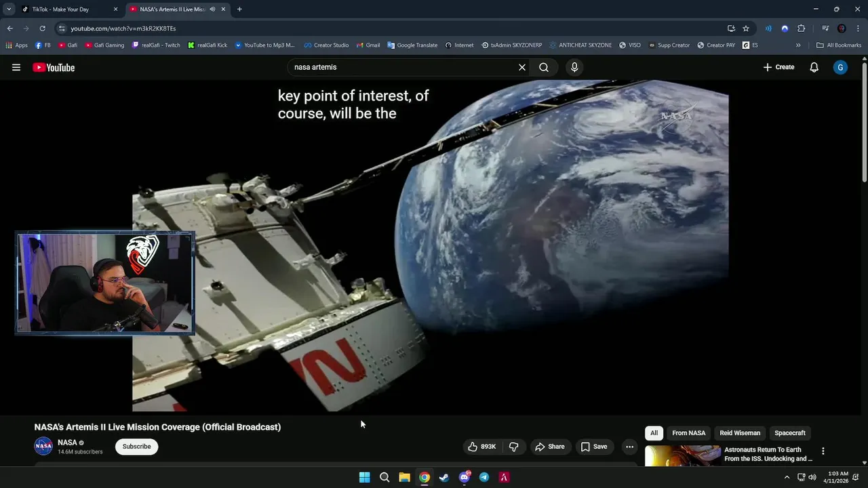Close the TikTok browser tab
The width and height of the screenshot is (868, 488).
tap(115, 9)
